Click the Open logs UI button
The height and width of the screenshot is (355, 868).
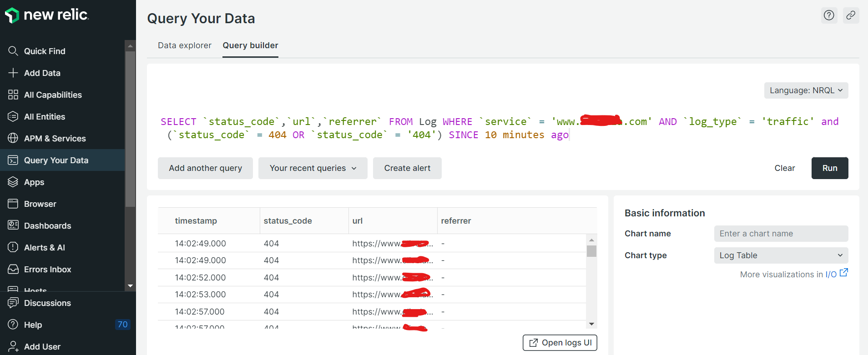(x=560, y=343)
